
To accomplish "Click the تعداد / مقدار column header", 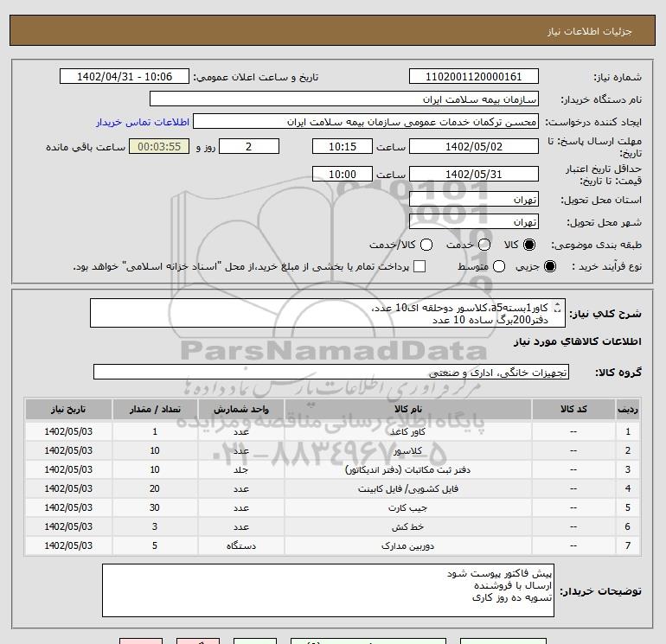I will pos(155,409).
